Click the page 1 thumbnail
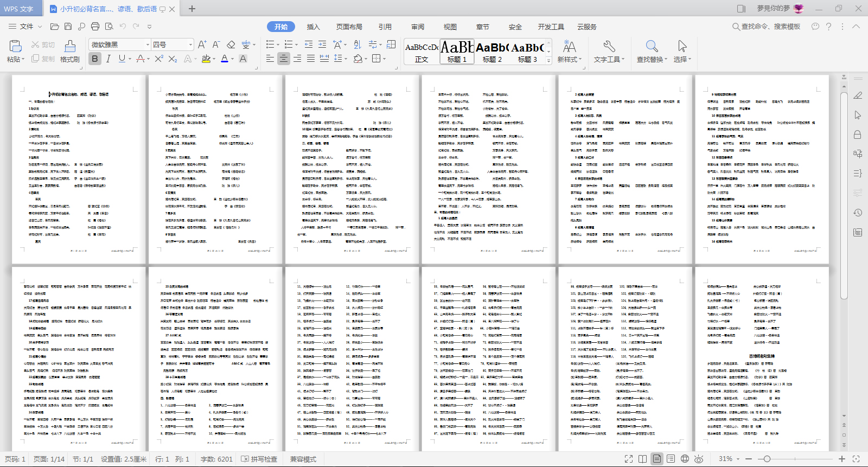The height and width of the screenshot is (467, 868). (79, 169)
